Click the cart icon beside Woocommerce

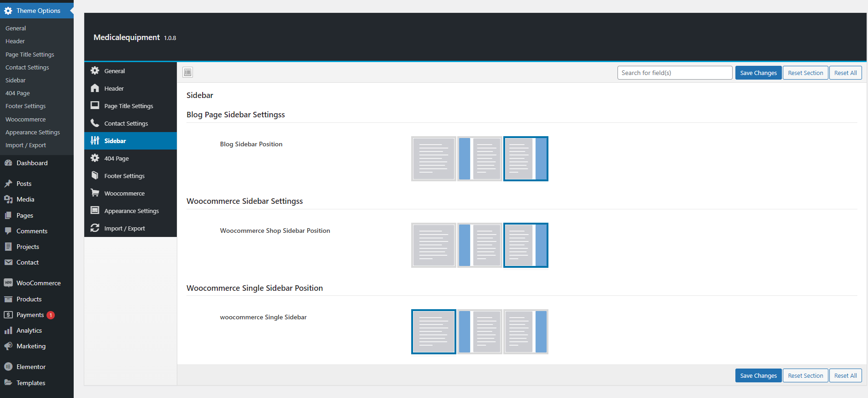(95, 193)
